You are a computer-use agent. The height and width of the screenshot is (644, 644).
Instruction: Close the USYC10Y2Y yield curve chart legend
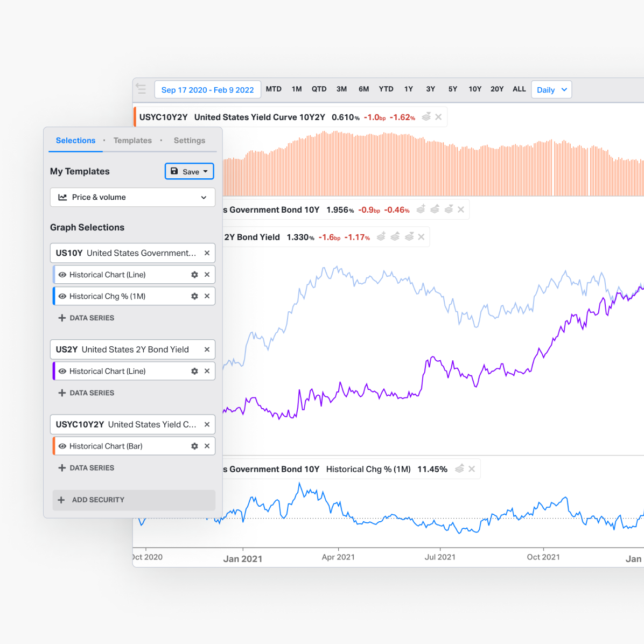[x=438, y=117]
